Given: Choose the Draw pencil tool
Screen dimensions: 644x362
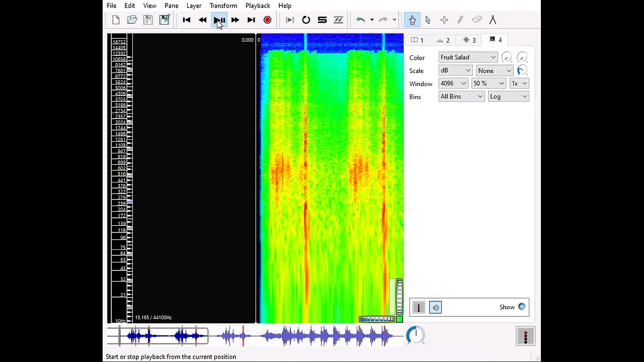Looking at the screenshot, I should (460, 20).
